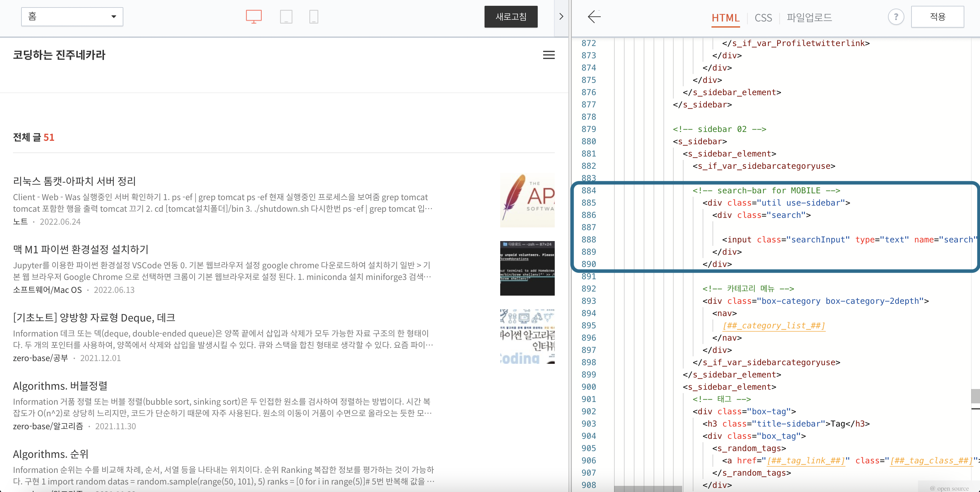Screen dimensions: 980x492
Task: Click the date 2022.06.24
Action: (x=60, y=222)
